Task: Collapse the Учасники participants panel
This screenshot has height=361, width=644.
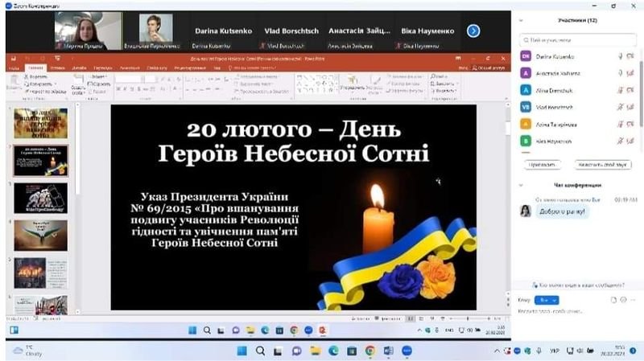Action: click(x=520, y=20)
